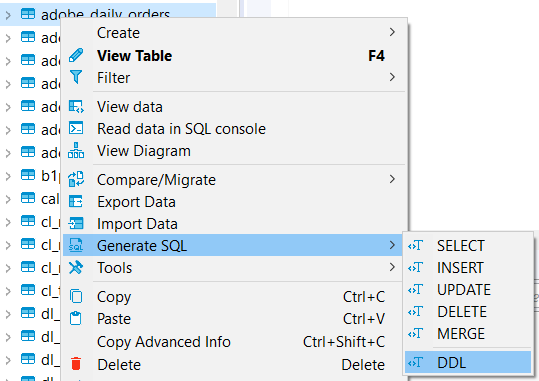Click the template icon beside MERGE
The height and width of the screenshot is (381, 539).
click(x=415, y=334)
